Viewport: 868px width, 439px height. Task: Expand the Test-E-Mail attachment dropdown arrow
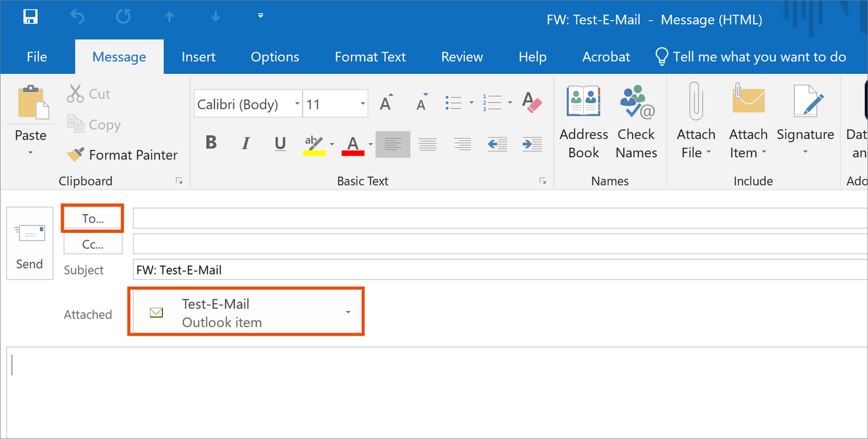point(348,312)
